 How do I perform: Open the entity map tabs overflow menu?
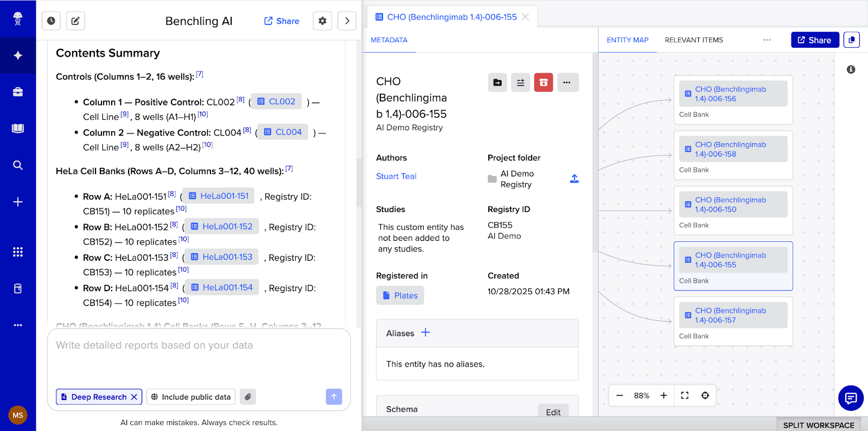tap(767, 40)
